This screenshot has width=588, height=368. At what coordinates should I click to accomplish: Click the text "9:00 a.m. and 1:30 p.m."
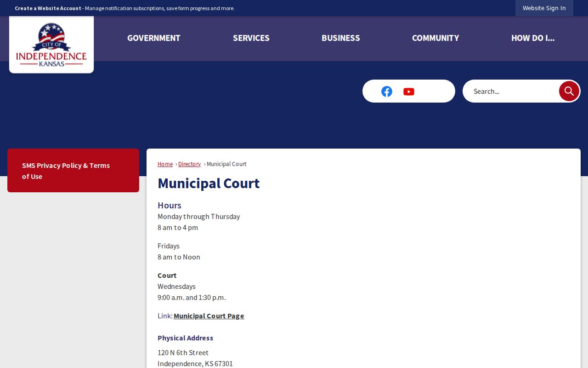coord(192,298)
